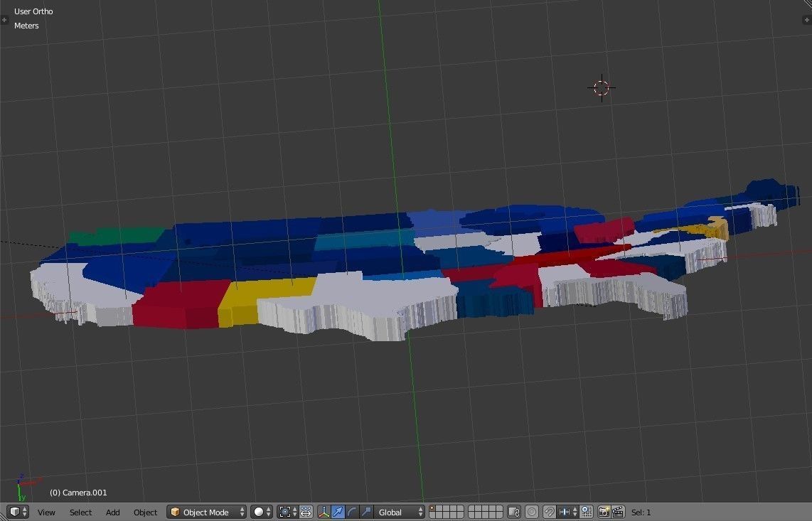Open the Global transform orientation dropdown
Image resolution: width=812 pixels, height=521 pixels.
pos(399,512)
